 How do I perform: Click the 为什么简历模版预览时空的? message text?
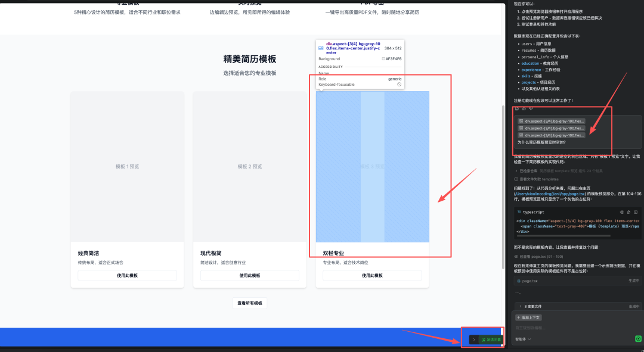pyautogui.click(x=541, y=142)
